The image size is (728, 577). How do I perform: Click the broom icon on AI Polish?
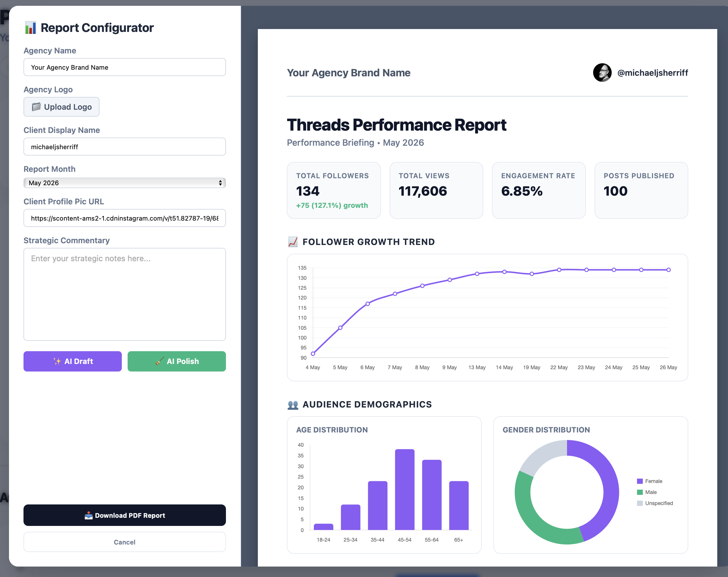click(160, 361)
